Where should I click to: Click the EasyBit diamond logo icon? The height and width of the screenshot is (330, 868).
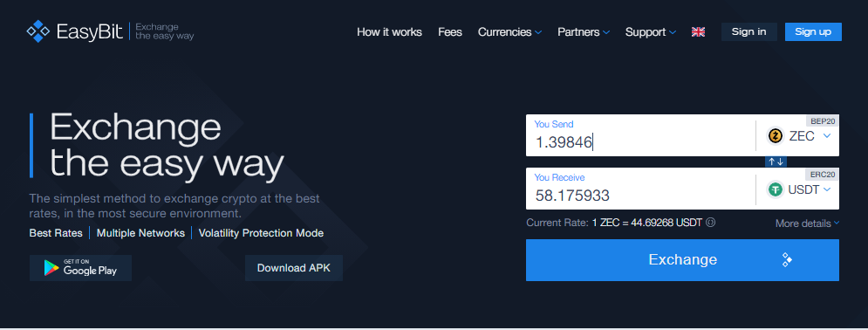tap(38, 31)
